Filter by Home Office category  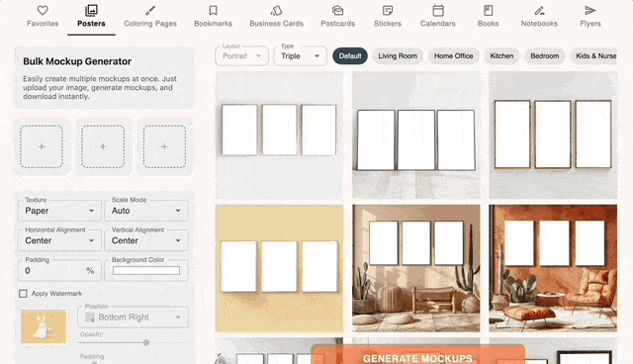pos(453,56)
